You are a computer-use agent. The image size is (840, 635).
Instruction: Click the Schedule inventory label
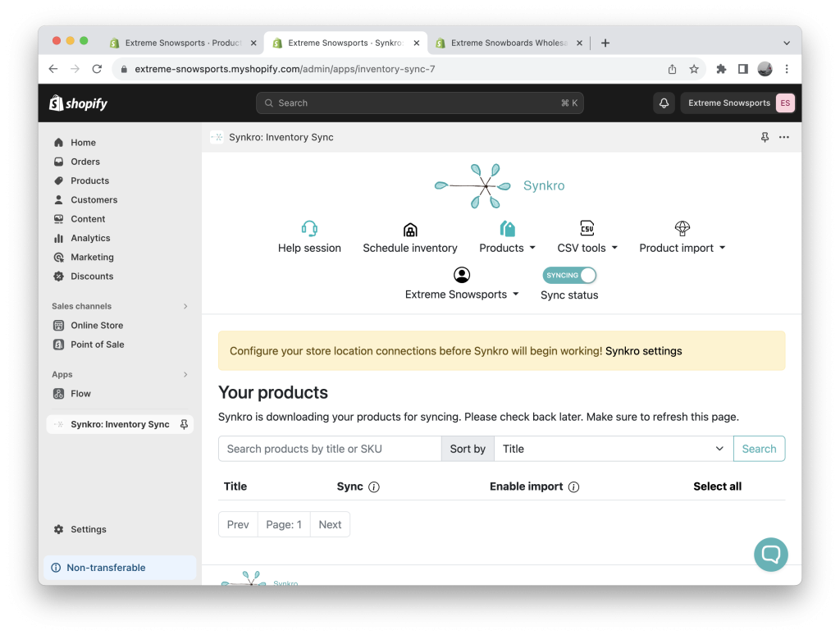pos(410,248)
